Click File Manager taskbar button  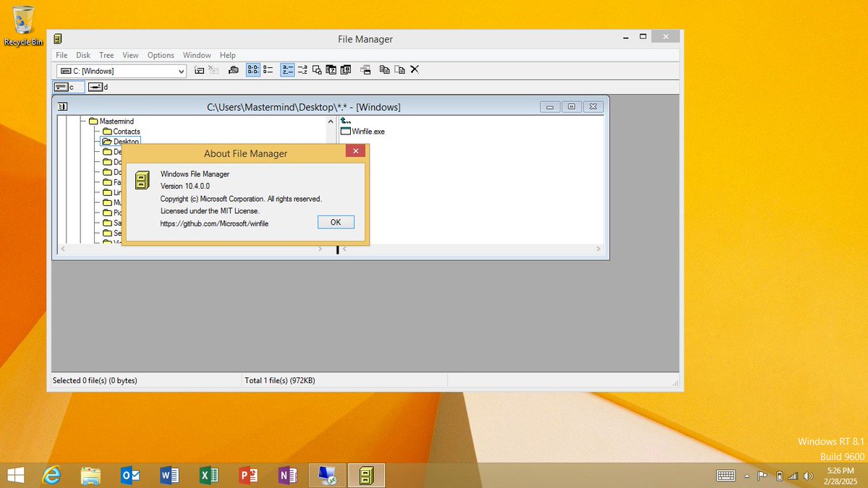(366, 475)
